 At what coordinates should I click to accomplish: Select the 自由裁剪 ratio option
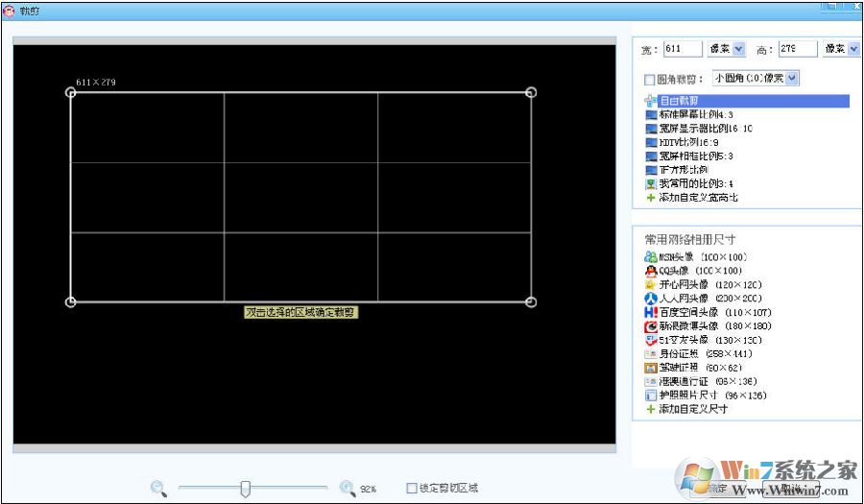[678, 100]
